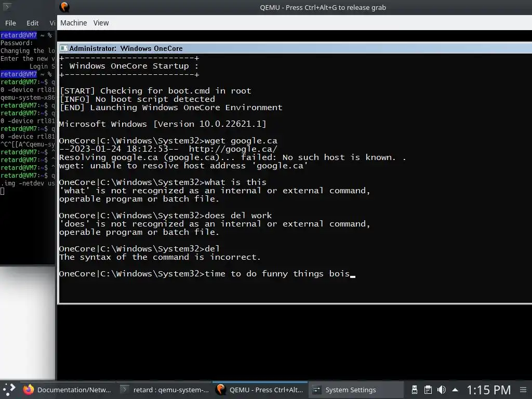Click the 'Microsoft Windows [Version 10.0.22621.1]' line
The height and width of the screenshot is (399, 532).
[x=163, y=124]
